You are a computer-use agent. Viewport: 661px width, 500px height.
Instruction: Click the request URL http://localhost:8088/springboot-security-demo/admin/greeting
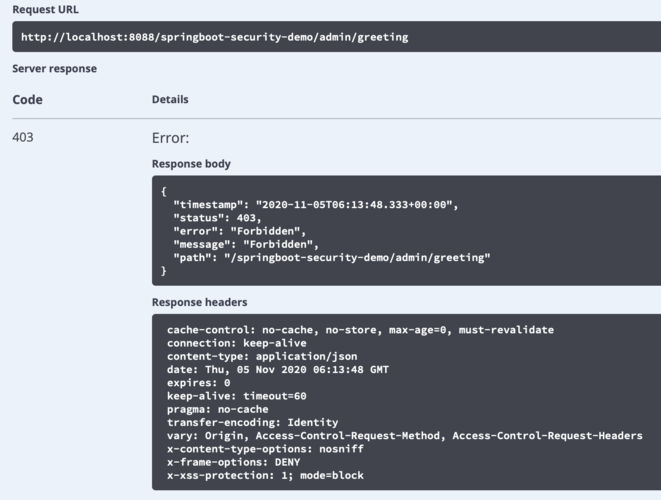215,37
